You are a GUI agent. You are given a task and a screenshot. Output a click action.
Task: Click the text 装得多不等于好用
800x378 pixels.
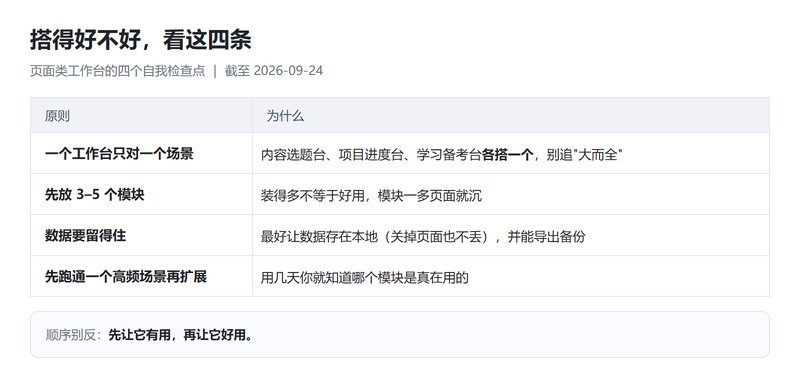pos(313,196)
